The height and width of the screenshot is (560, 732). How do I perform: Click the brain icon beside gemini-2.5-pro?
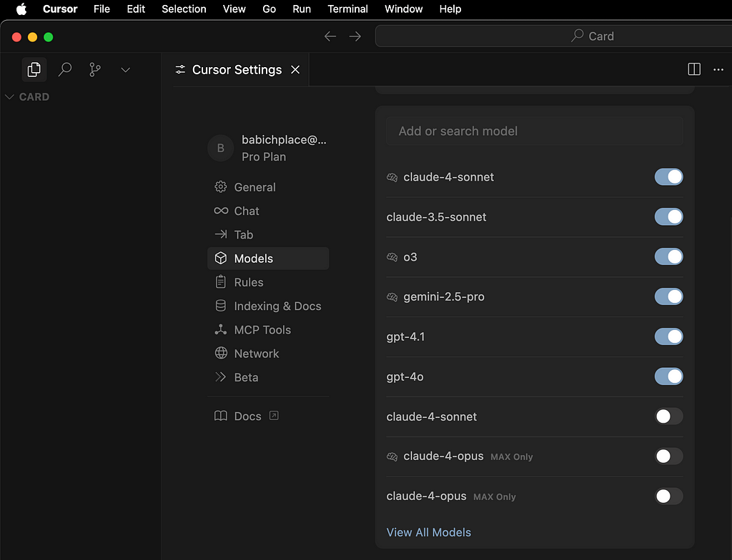coord(392,297)
